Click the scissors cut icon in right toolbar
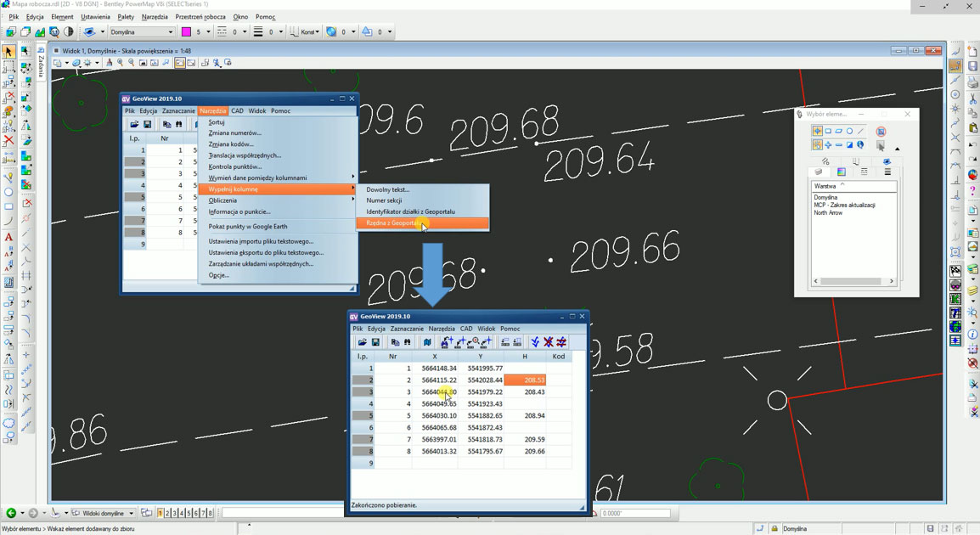This screenshot has height=535, width=980. click(973, 99)
